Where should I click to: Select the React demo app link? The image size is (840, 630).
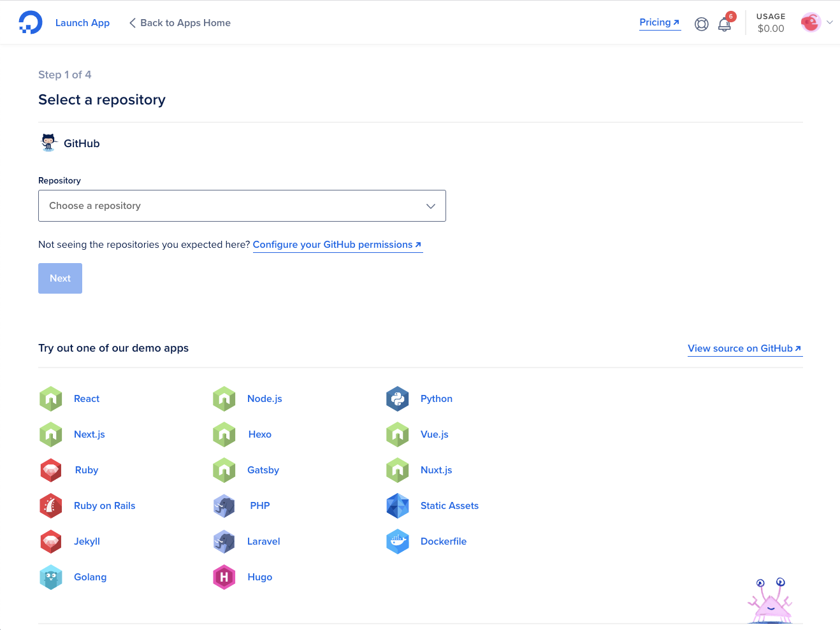(87, 399)
